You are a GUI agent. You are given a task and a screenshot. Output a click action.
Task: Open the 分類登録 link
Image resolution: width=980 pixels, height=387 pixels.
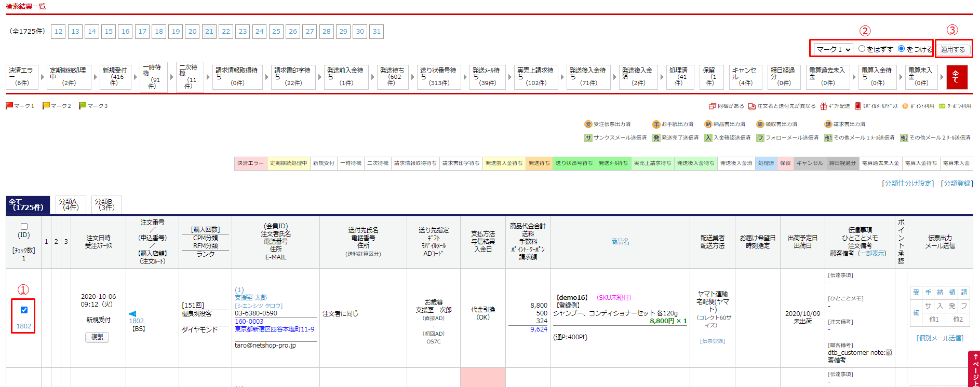click(957, 184)
